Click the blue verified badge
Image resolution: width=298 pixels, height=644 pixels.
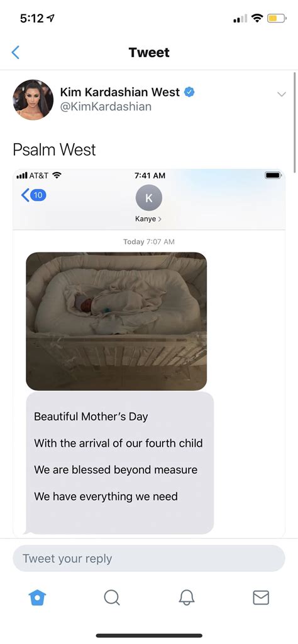pos(189,92)
